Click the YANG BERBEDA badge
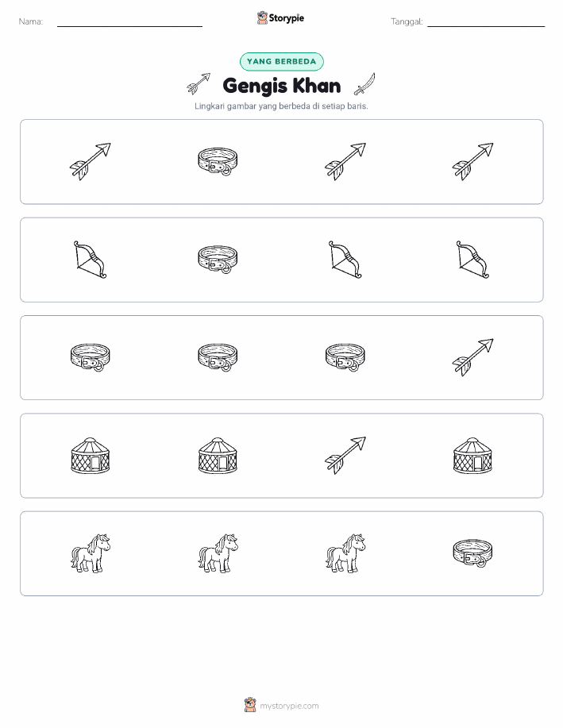Screen dimensions: 563x728 pos(281,61)
